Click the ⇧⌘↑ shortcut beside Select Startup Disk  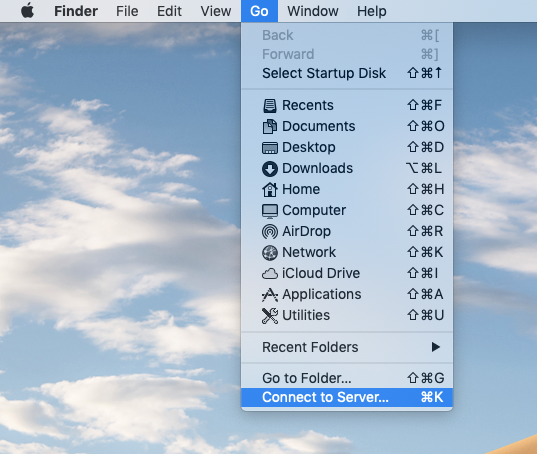pyautogui.click(x=424, y=73)
